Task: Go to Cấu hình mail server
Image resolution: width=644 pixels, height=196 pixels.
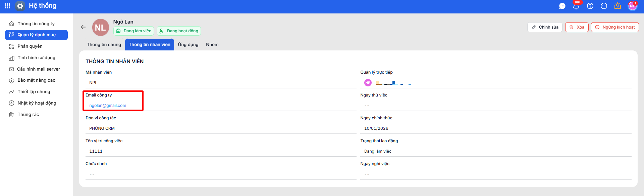Action: [38, 69]
